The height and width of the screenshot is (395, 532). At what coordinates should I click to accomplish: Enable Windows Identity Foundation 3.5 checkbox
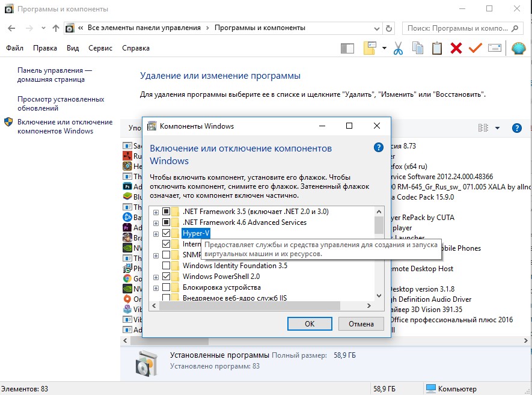tap(166, 265)
